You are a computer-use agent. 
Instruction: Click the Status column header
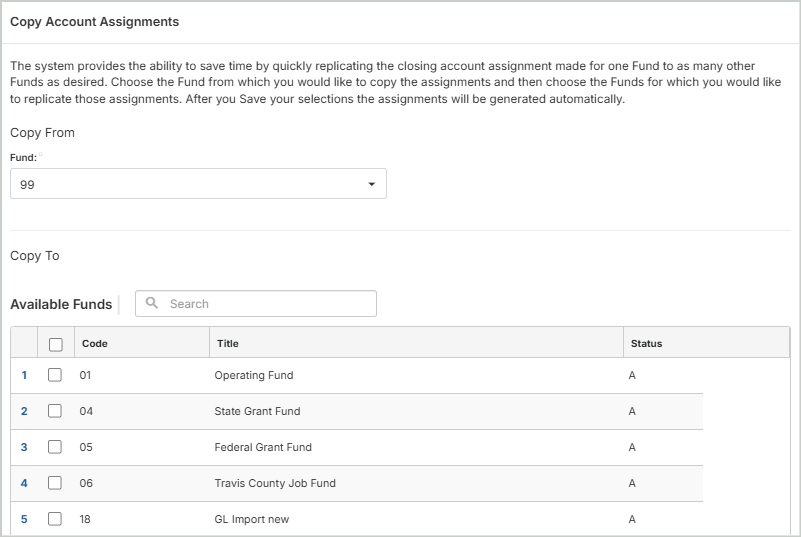pos(646,343)
